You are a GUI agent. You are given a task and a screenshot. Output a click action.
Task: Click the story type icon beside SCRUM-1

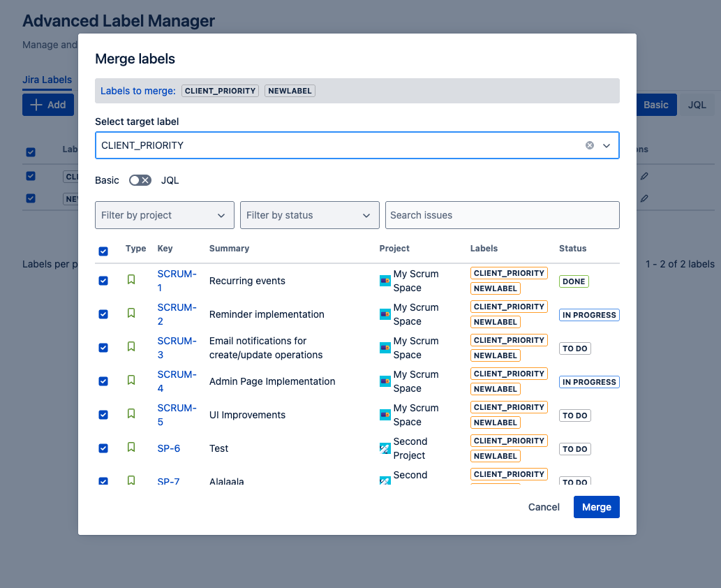click(x=131, y=280)
